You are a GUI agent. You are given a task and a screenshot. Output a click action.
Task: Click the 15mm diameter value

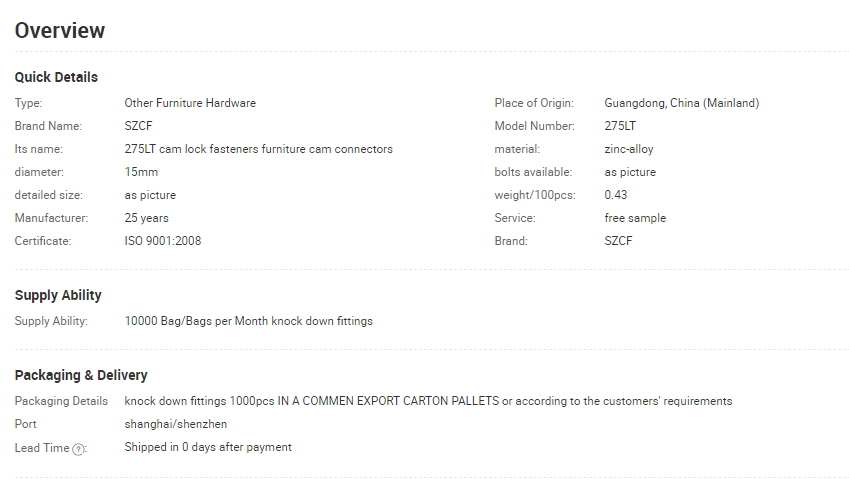click(x=141, y=172)
